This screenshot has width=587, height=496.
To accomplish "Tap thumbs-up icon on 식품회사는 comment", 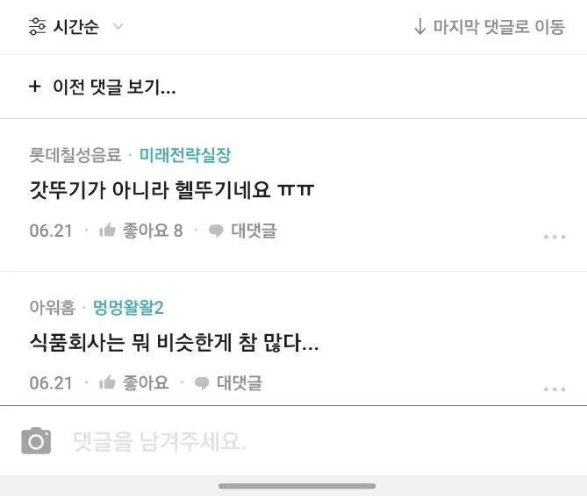I will click(x=107, y=383).
